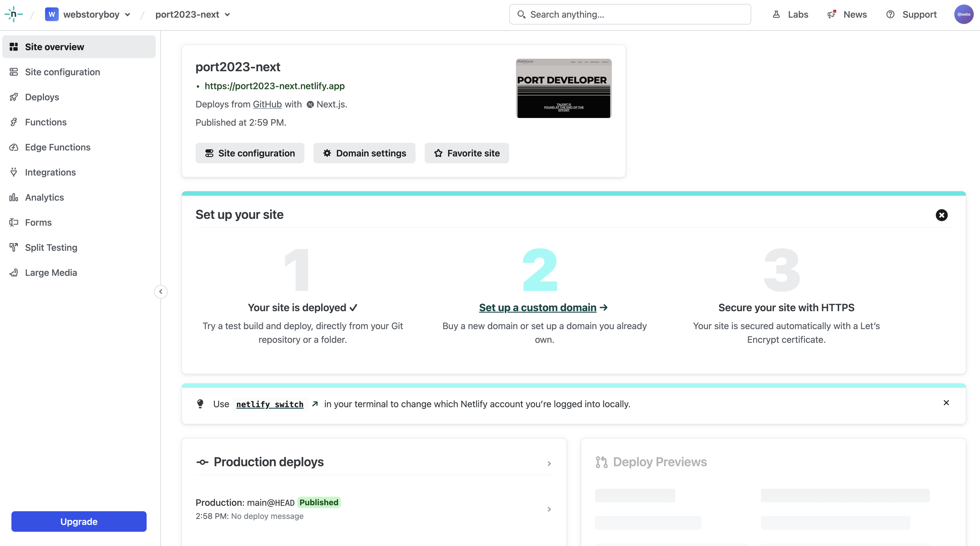Open Site configuration settings page
Image resolution: width=980 pixels, height=546 pixels.
tap(62, 72)
